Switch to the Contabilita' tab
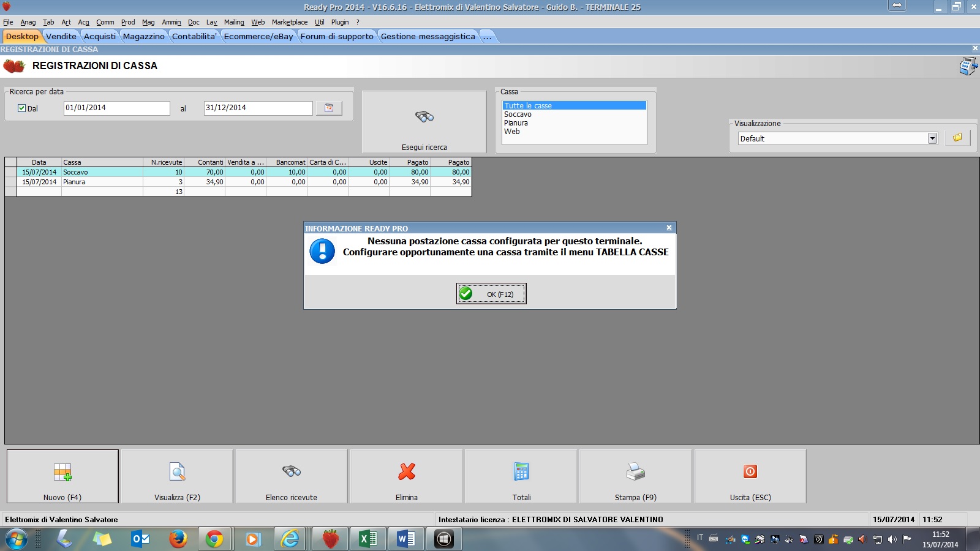This screenshot has height=551, width=980. 195,36
